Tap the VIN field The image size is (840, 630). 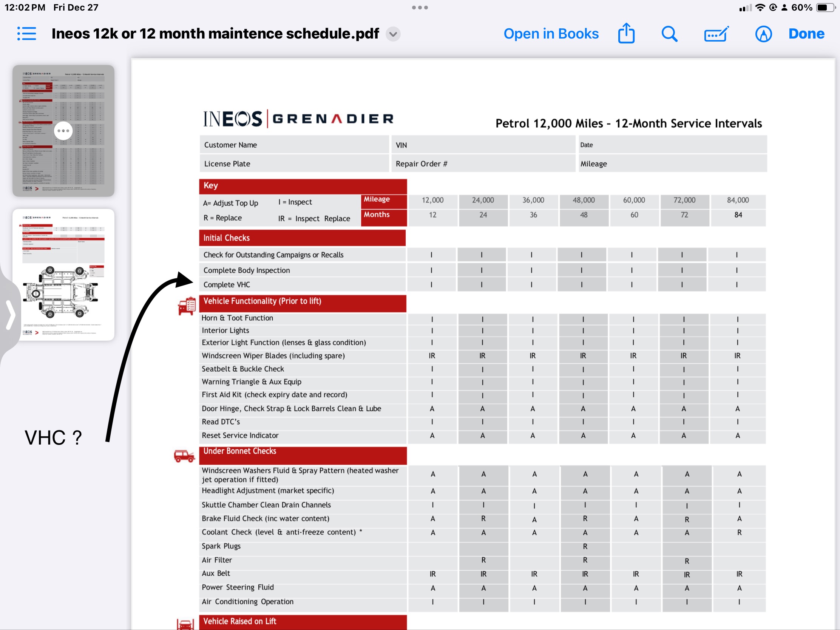tap(483, 145)
